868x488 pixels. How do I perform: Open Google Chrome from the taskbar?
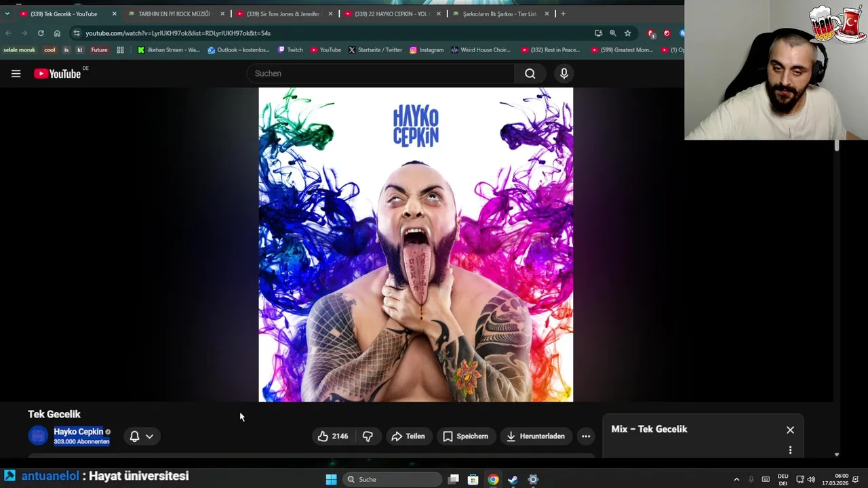pos(493,480)
